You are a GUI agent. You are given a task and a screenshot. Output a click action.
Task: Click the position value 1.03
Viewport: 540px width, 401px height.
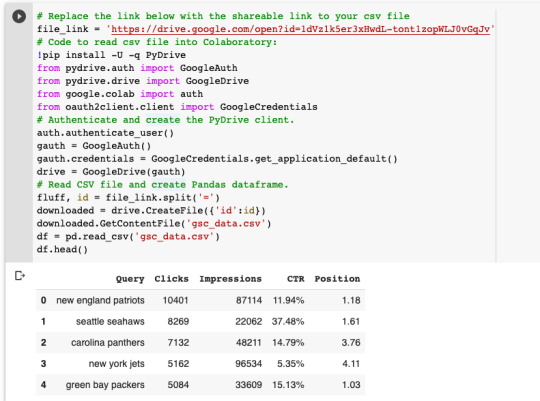[351, 385]
